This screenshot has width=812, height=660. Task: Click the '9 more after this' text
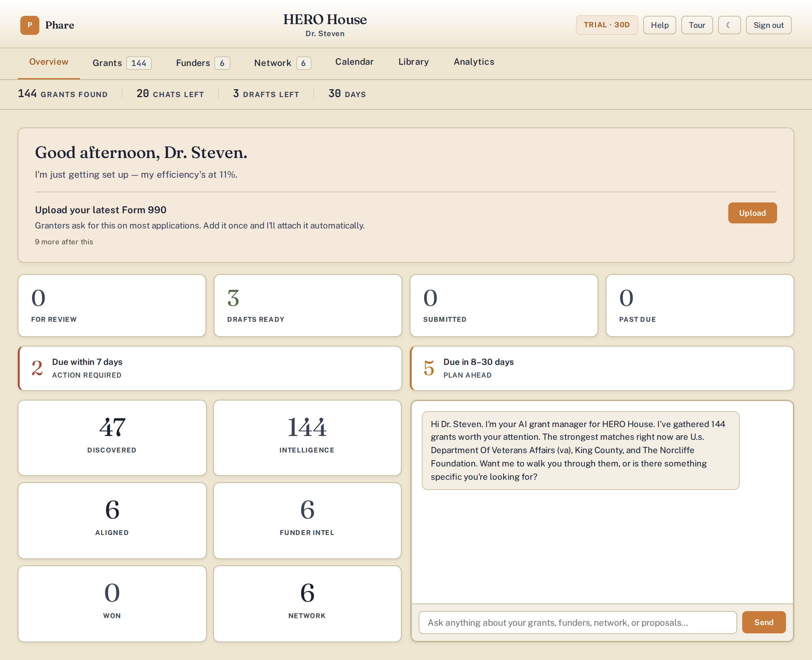tap(64, 242)
